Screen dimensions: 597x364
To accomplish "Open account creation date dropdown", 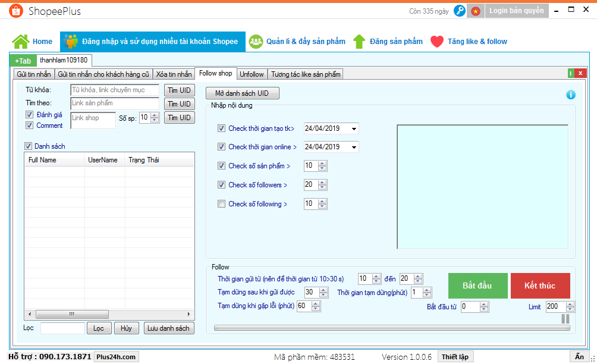I will [354, 128].
